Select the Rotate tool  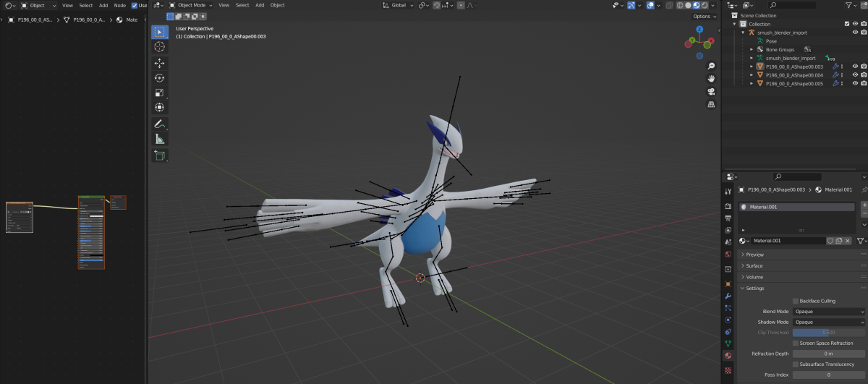click(159, 78)
